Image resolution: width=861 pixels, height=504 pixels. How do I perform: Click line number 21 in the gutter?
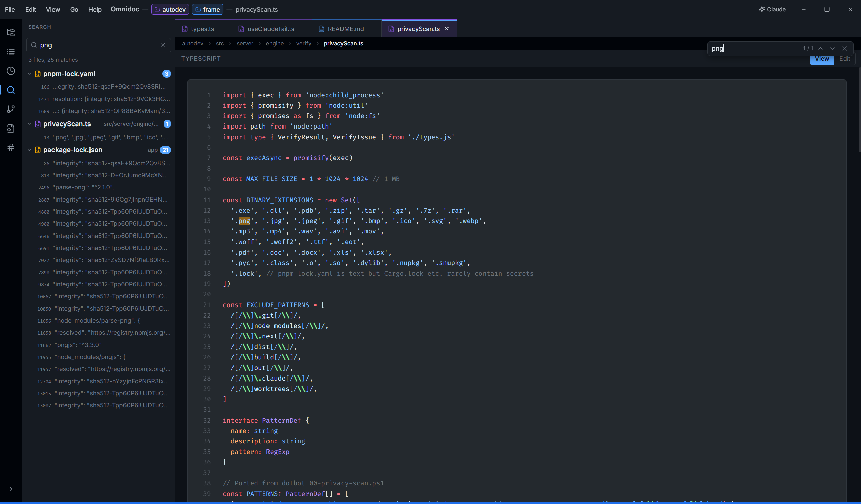click(x=207, y=305)
